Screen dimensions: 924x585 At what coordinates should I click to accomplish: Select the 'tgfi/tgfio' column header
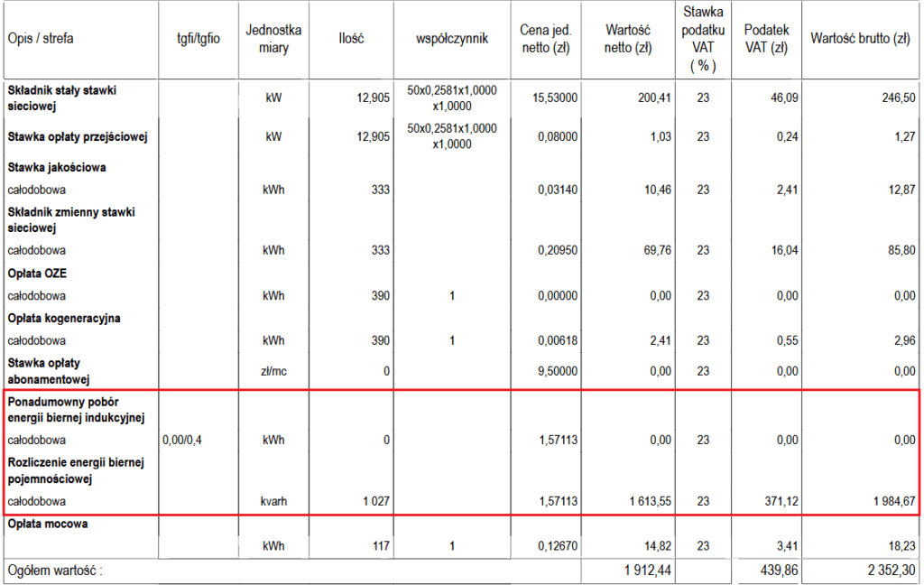point(198,39)
